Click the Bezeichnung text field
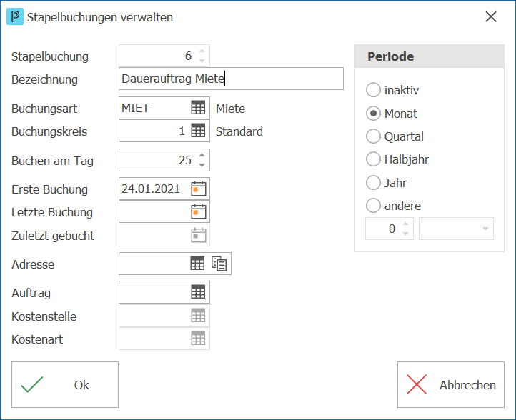Screen dimensions: 516x420 (231, 79)
